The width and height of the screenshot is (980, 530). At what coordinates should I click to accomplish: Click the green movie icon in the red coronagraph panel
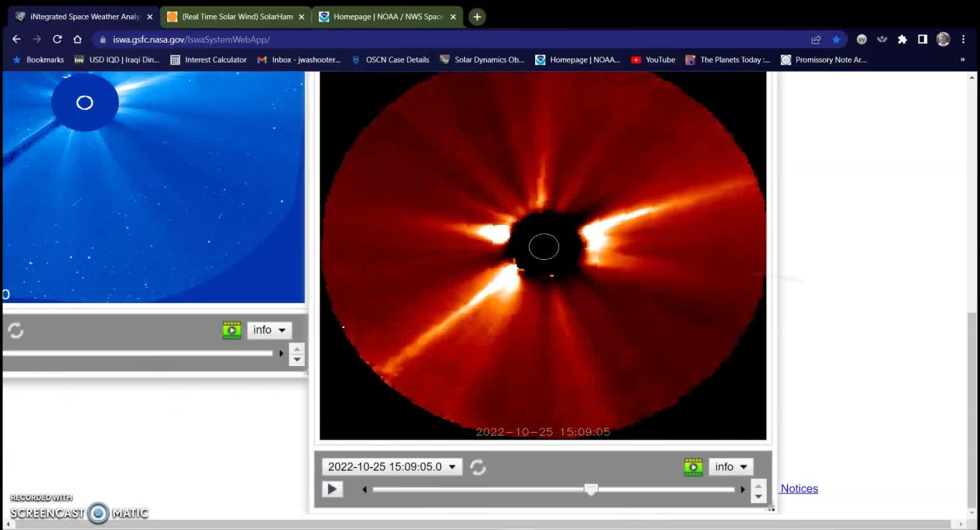coord(693,467)
